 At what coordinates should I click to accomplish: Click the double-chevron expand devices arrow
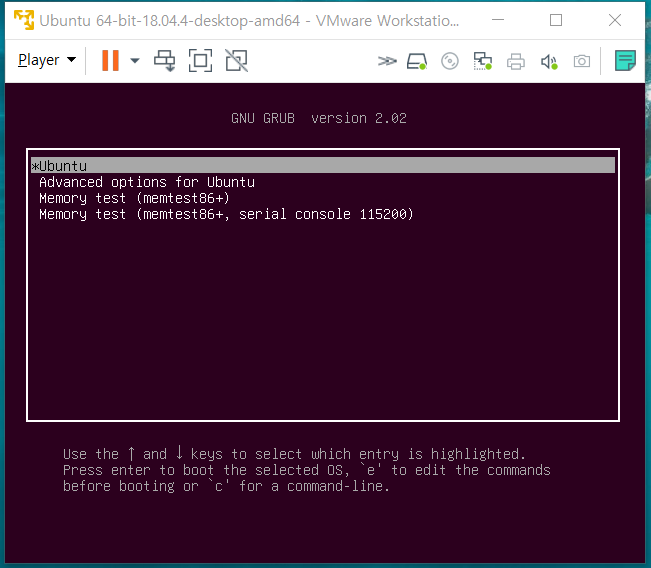(387, 61)
